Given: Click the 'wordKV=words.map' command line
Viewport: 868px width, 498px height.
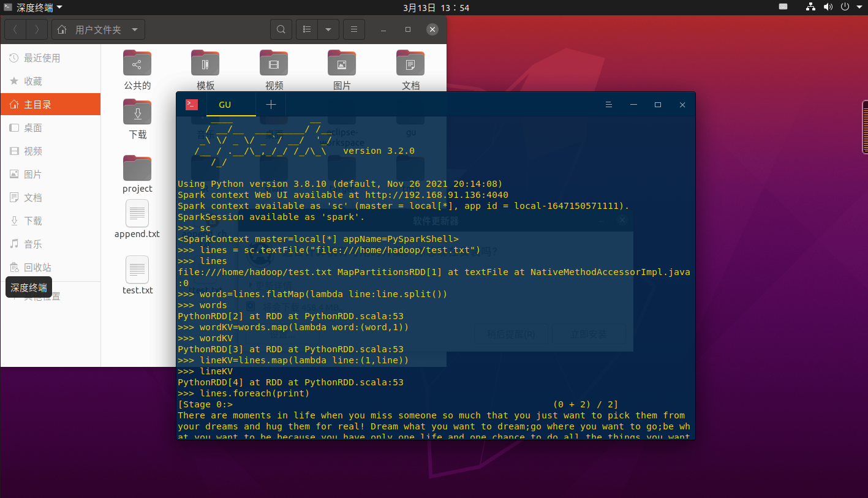Looking at the screenshot, I should tap(293, 327).
